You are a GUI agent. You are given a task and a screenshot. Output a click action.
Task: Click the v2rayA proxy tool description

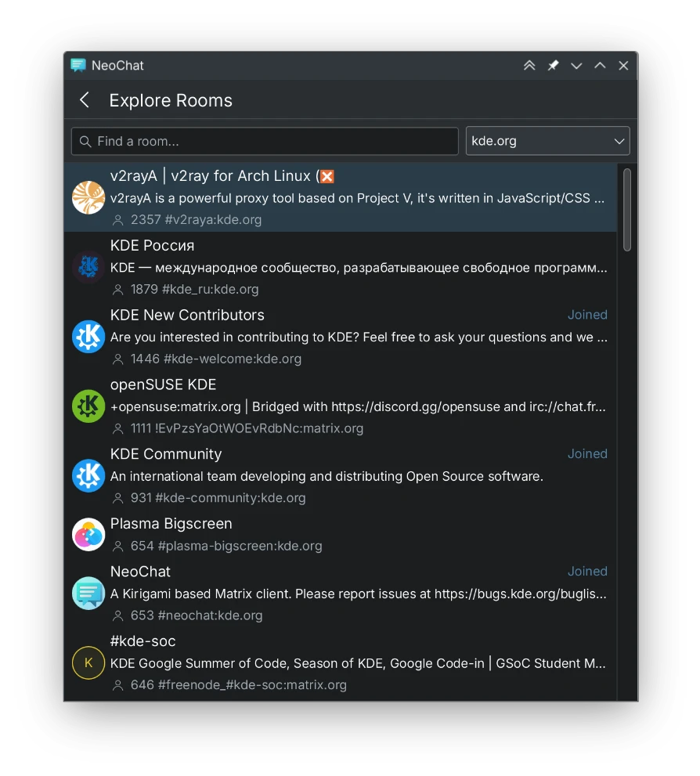pos(357,198)
